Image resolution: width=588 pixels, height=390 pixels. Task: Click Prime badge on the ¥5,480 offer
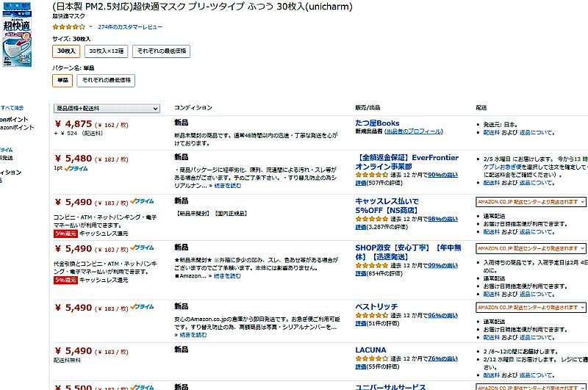click(x=76, y=169)
